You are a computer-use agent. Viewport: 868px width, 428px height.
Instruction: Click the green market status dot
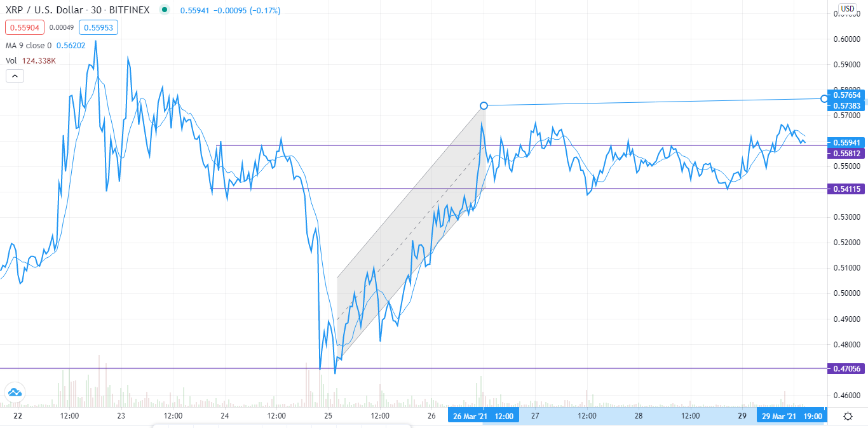[165, 10]
